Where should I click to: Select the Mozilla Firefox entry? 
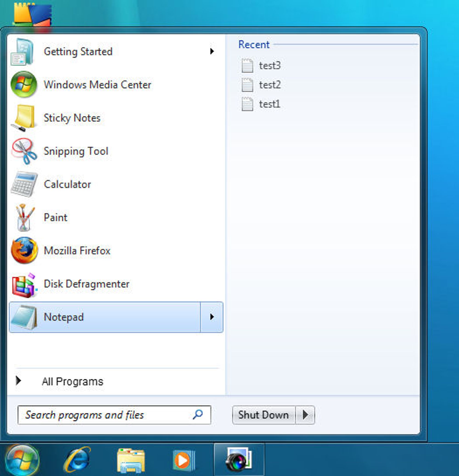click(116, 251)
